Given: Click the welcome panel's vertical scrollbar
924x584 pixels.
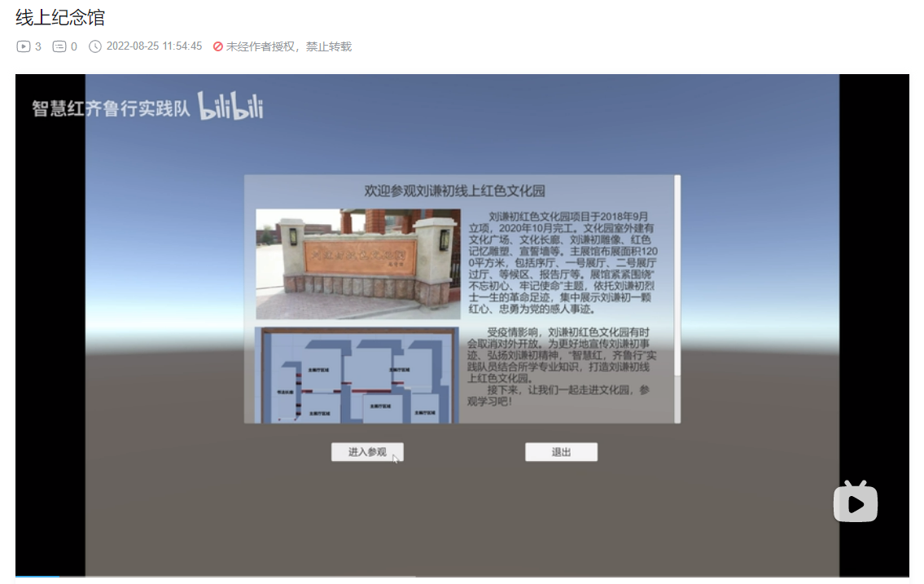Looking at the screenshot, I should (677, 277).
